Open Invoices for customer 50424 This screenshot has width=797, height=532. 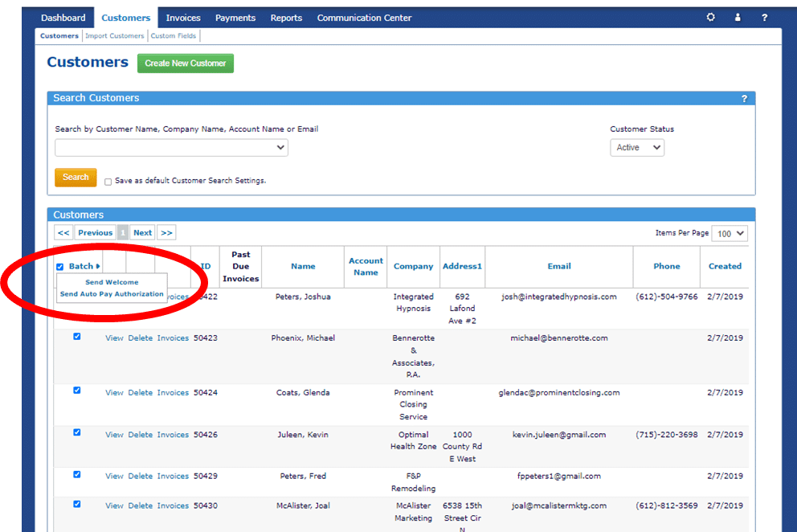tap(173, 393)
